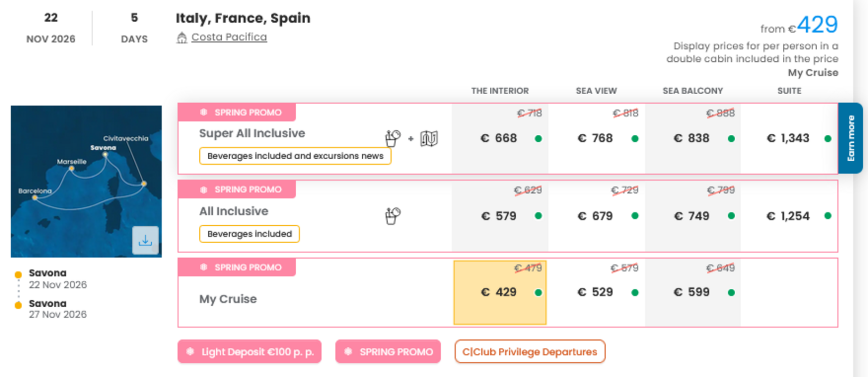
Task: Toggle the green availability dot beside €668
Action: pyautogui.click(x=538, y=139)
